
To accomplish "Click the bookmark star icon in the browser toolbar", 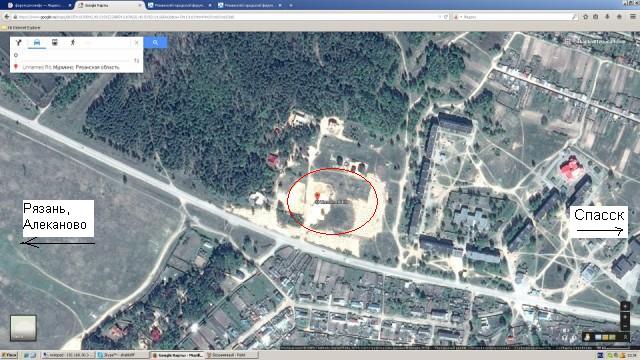I will 586,17.
